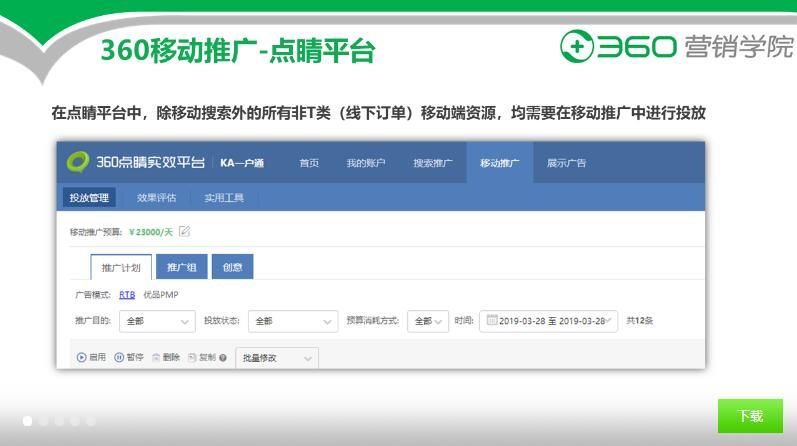Expand the 推广目的 dropdown
Viewport: 797px width, 446px height.
pos(157,321)
